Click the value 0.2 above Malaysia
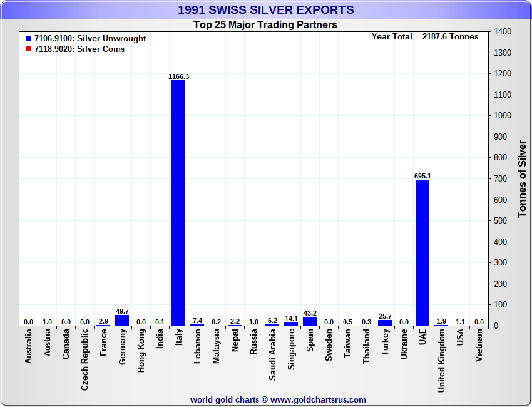The image size is (532, 407). [216, 322]
